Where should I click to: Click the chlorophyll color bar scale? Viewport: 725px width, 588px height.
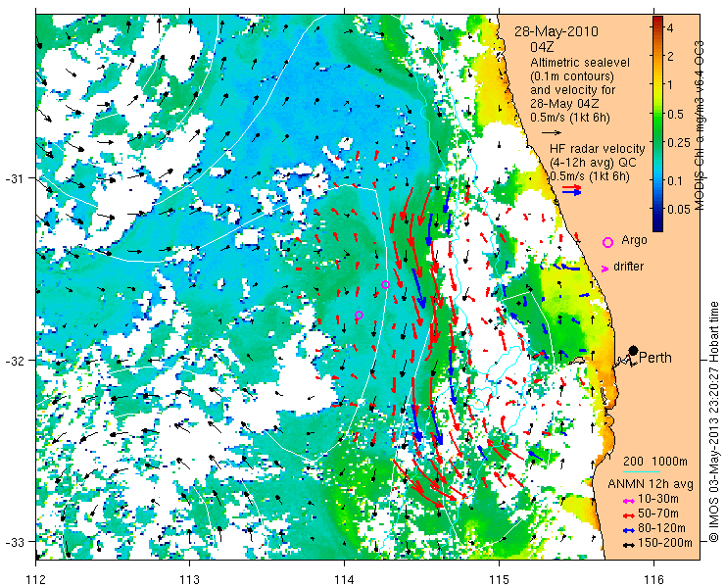point(657,123)
